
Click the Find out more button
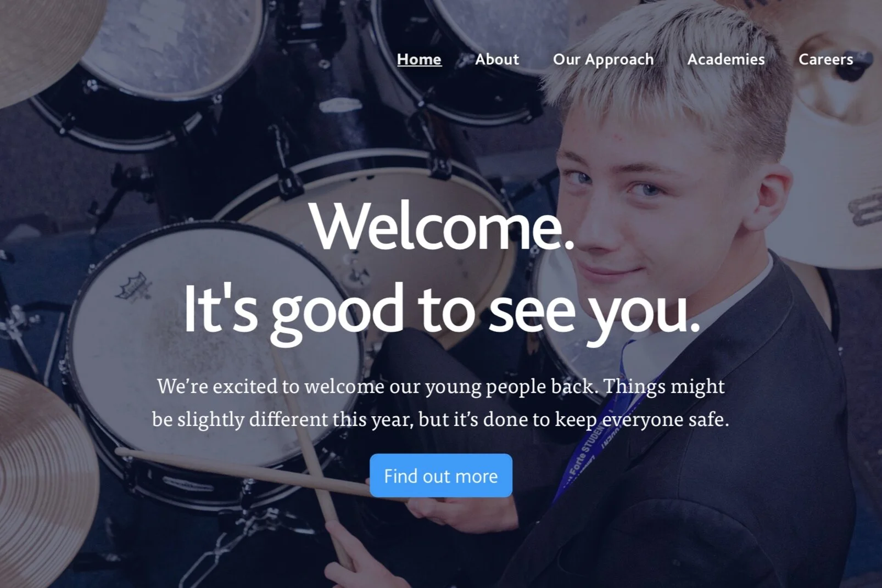pos(441,475)
